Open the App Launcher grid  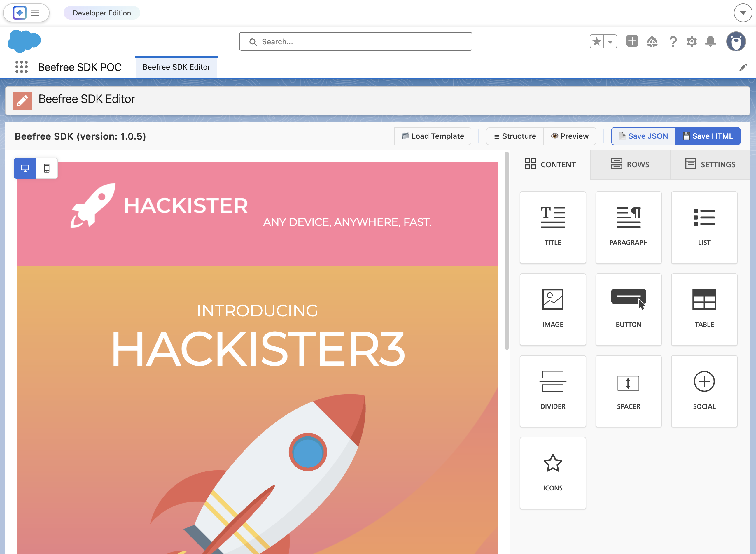[22, 67]
